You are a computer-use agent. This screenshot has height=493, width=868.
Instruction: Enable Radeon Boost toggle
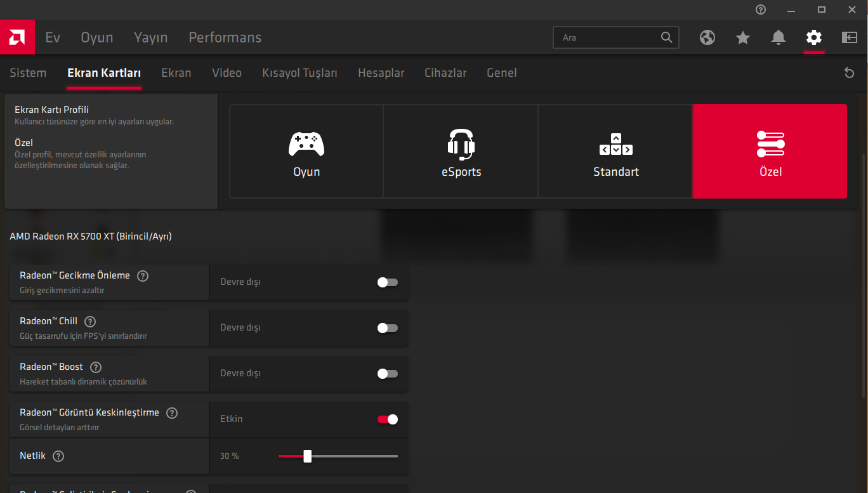pos(388,374)
